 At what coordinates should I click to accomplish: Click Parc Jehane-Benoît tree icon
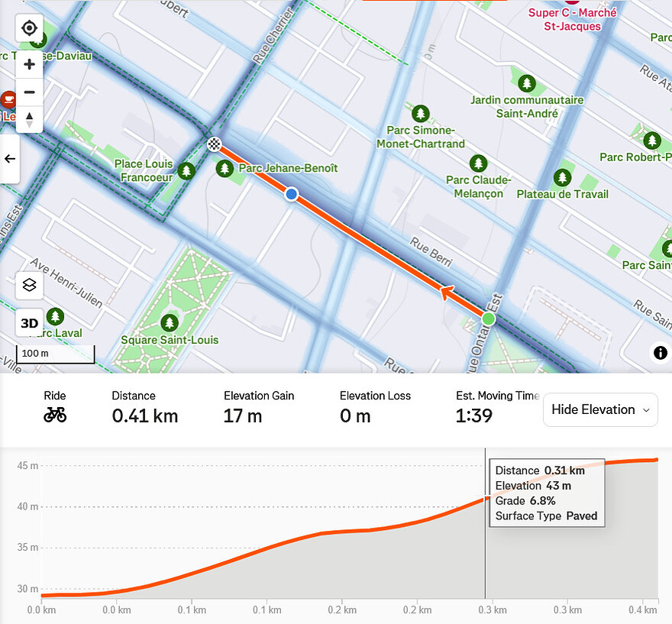(x=225, y=168)
